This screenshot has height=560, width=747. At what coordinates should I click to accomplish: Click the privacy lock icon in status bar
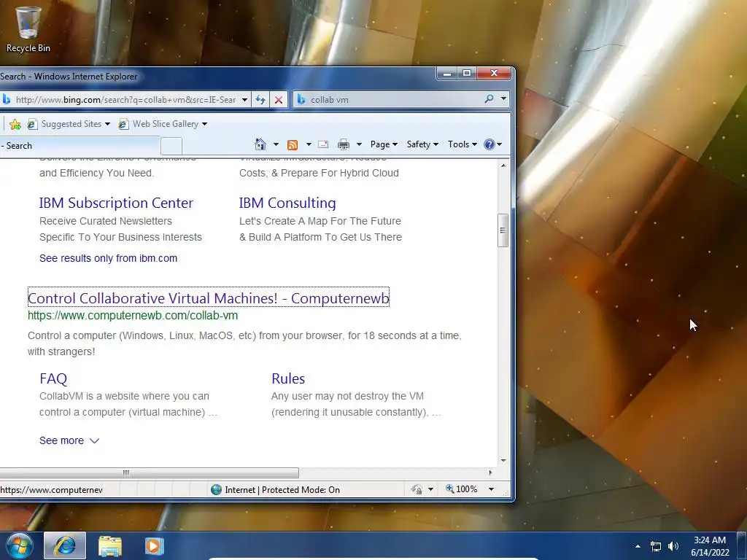417,489
